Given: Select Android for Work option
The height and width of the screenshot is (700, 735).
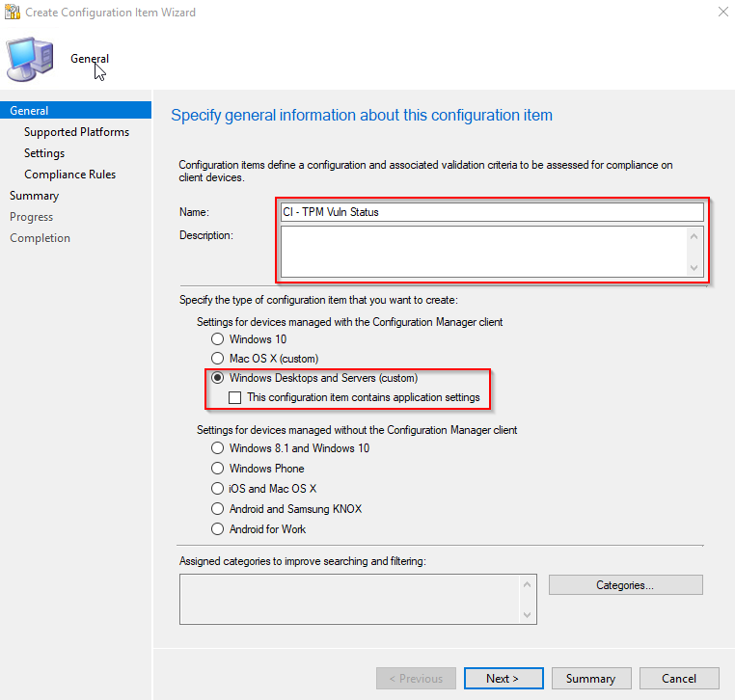Looking at the screenshot, I should click(217, 529).
